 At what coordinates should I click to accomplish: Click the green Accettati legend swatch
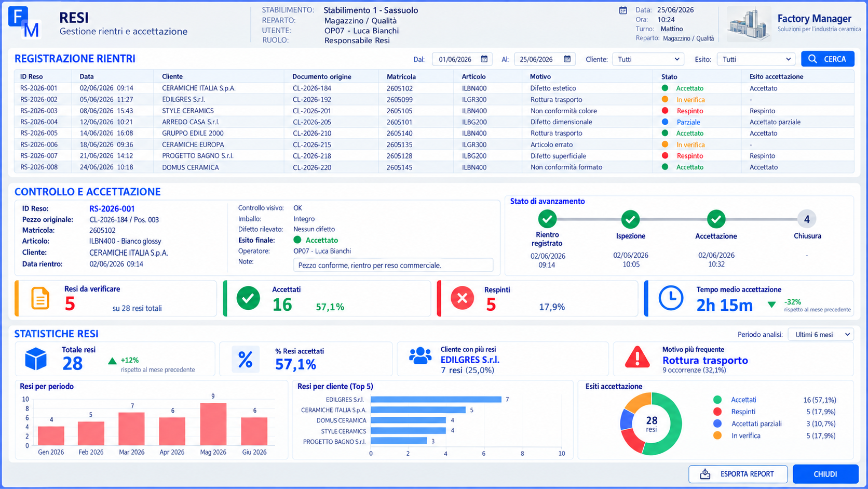(717, 400)
